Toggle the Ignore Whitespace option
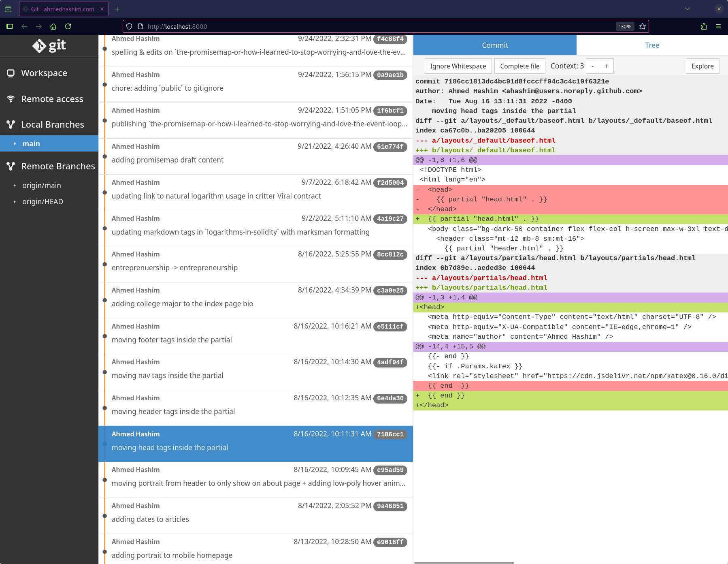Image resolution: width=728 pixels, height=564 pixels. click(x=458, y=66)
